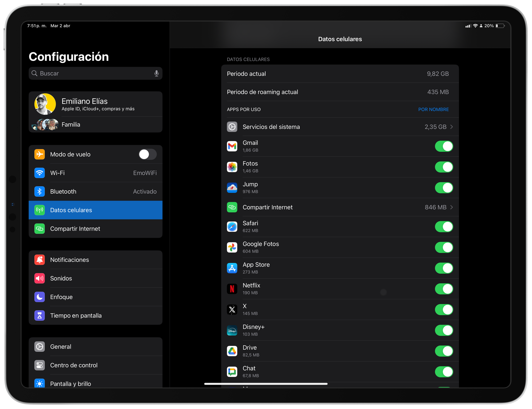Tap the Safari compass icon
The height and width of the screenshot is (409, 532).
pyautogui.click(x=232, y=227)
